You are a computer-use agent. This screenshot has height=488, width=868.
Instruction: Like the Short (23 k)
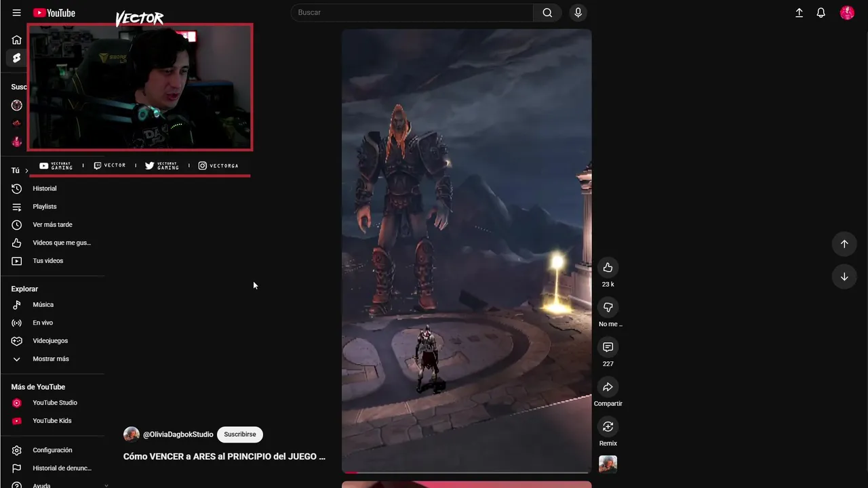(608, 267)
